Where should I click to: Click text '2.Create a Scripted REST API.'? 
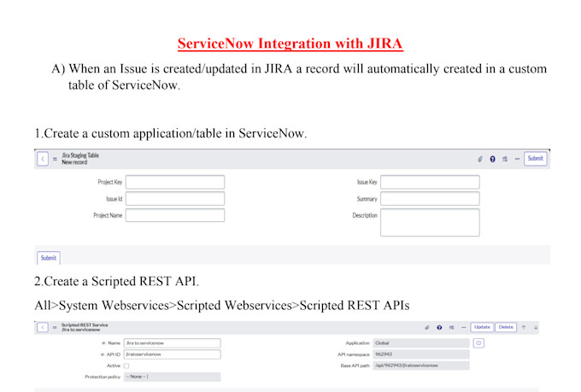click(117, 282)
